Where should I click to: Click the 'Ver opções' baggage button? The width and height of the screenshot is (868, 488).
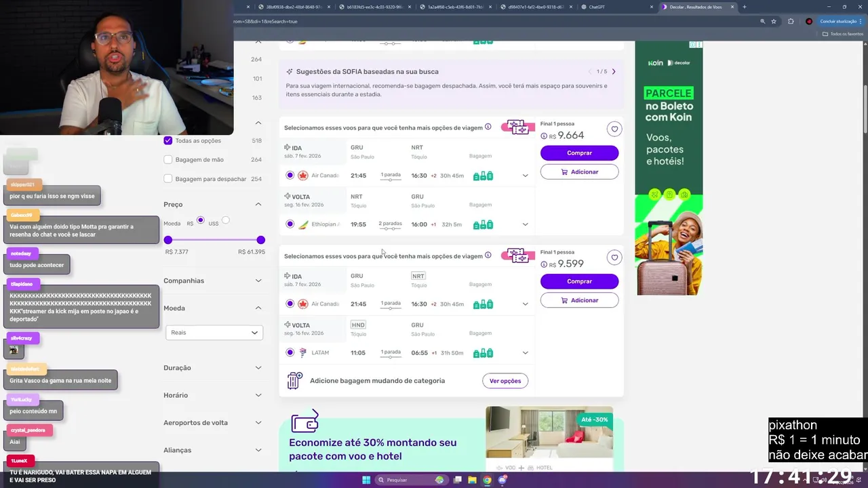pos(505,381)
